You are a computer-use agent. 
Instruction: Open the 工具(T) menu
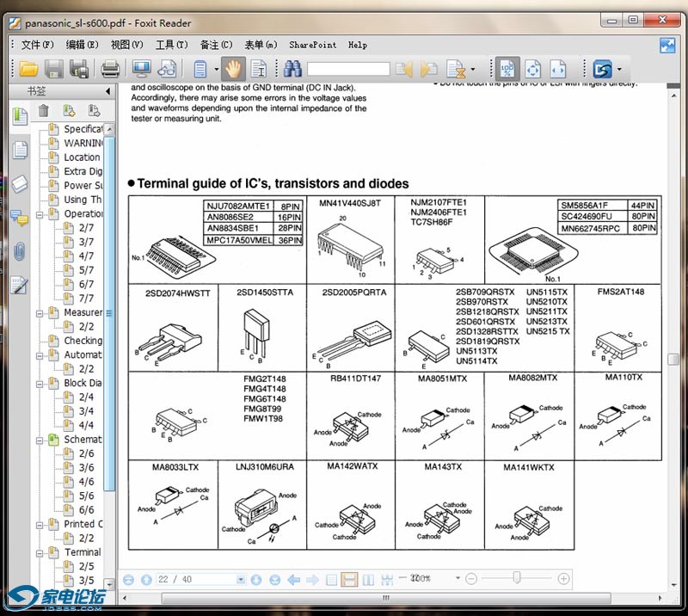click(171, 45)
